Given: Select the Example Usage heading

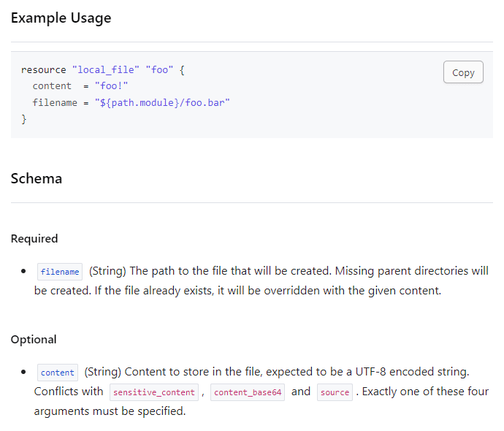Looking at the screenshot, I should pyautogui.click(x=61, y=18).
